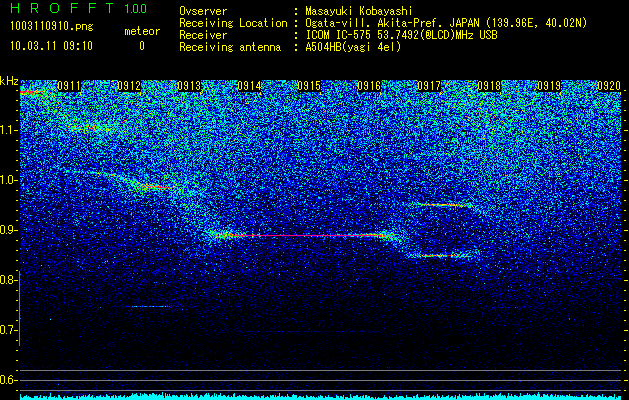The width and height of the screenshot is (629, 400).
Task: Click the kHz axis unit label
Action: pos(9,81)
